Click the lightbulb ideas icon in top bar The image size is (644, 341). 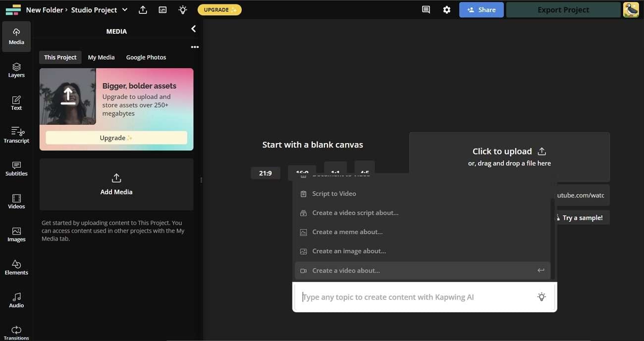[183, 9]
